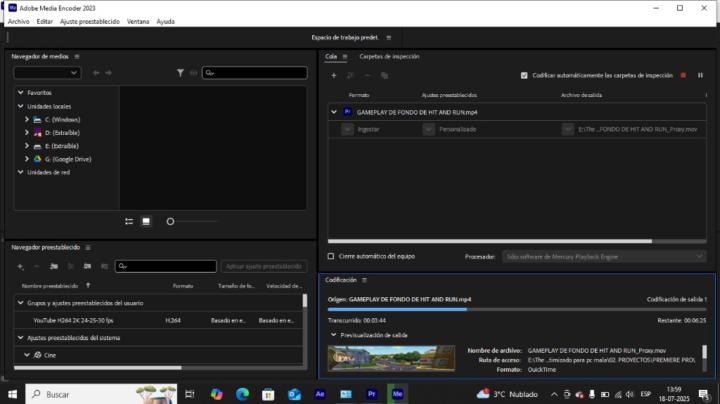
Task: Enable Cierre automático del equipo checkbox
Action: (x=331, y=256)
